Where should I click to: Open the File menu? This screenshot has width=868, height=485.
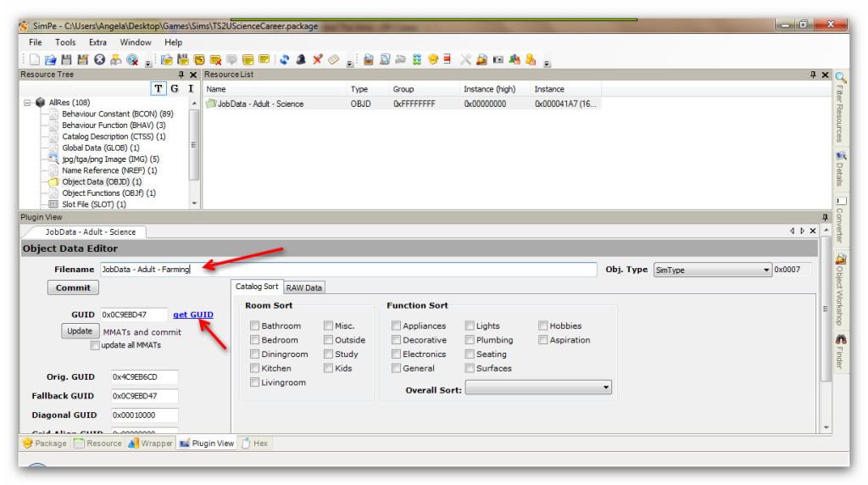(36, 42)
